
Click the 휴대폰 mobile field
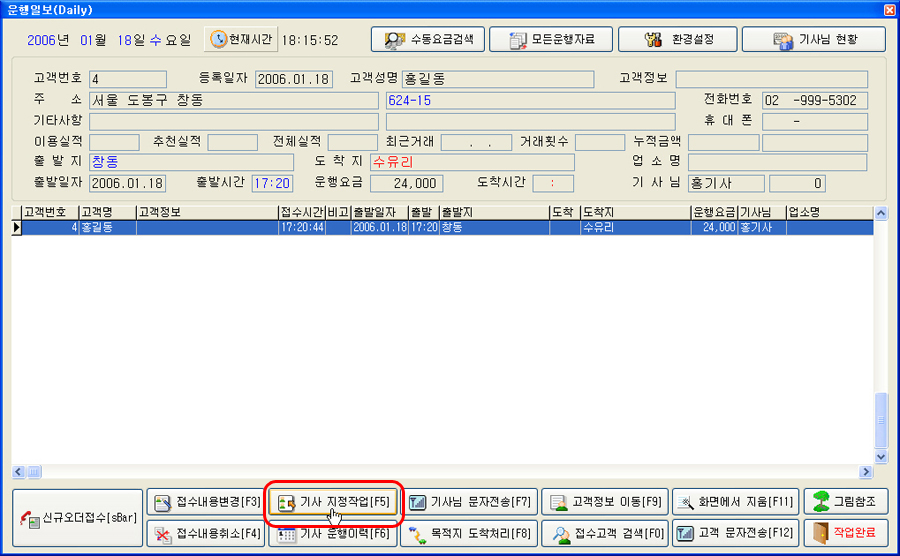coord(814,122)
